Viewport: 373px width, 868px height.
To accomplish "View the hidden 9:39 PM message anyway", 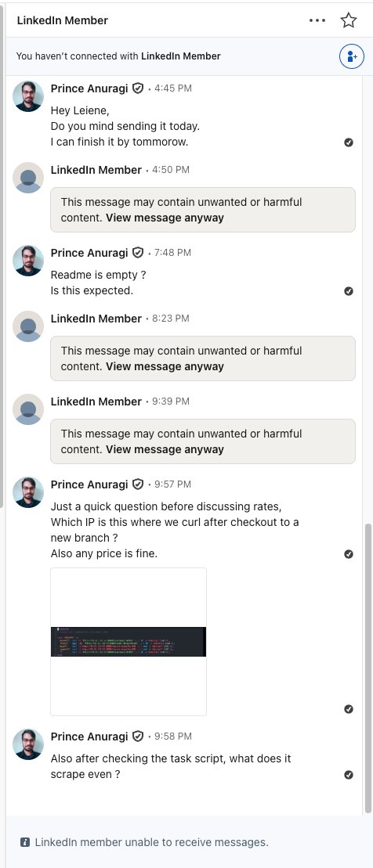I will pyautogui.click(x=165, y=449).
